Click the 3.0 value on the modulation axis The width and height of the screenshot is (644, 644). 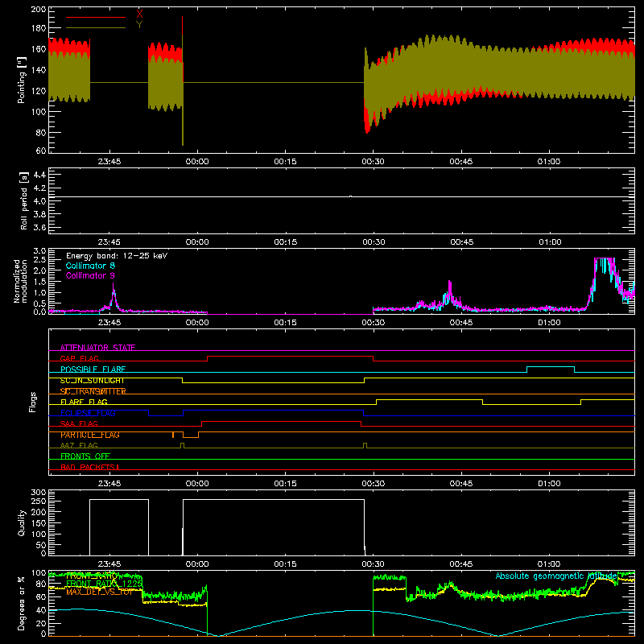39,251
